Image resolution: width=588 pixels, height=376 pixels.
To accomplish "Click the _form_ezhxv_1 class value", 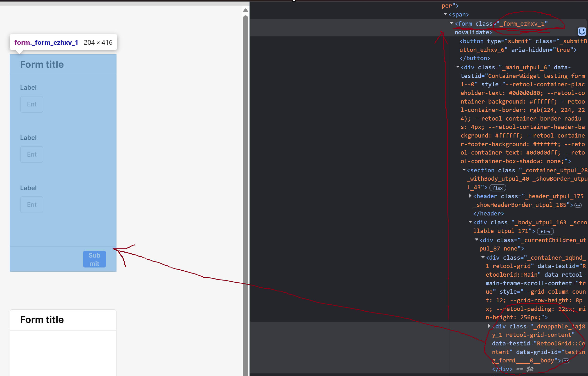I will coord(522,24).
